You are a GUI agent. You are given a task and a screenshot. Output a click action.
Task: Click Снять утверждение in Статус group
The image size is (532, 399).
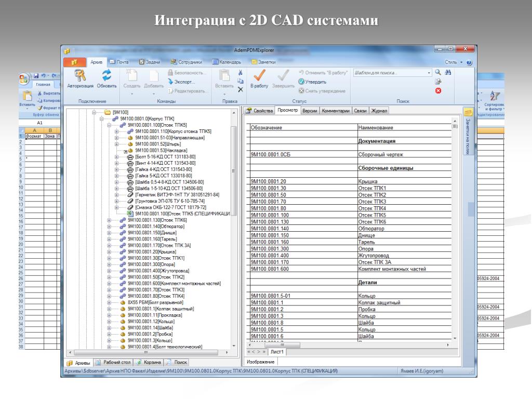[x=322, y=91]
